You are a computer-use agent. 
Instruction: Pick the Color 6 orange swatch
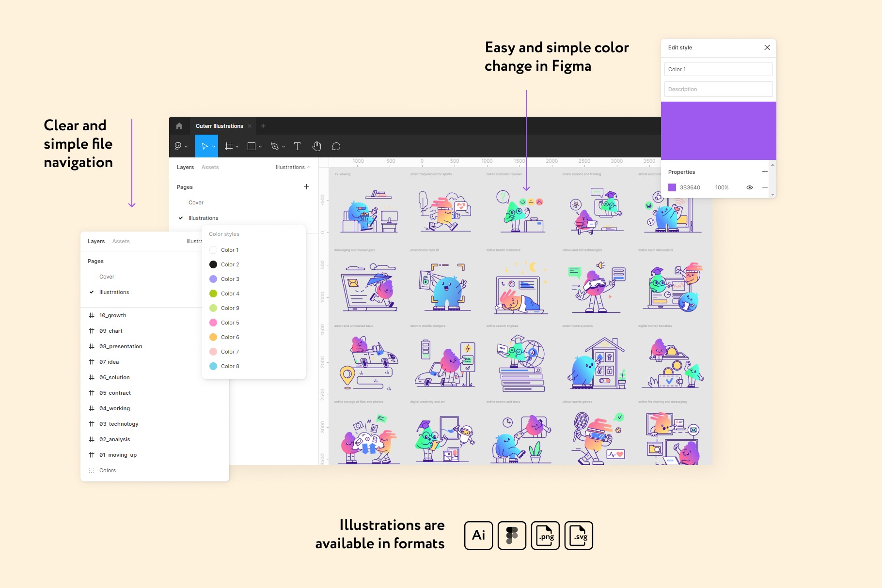click(213, 337)
